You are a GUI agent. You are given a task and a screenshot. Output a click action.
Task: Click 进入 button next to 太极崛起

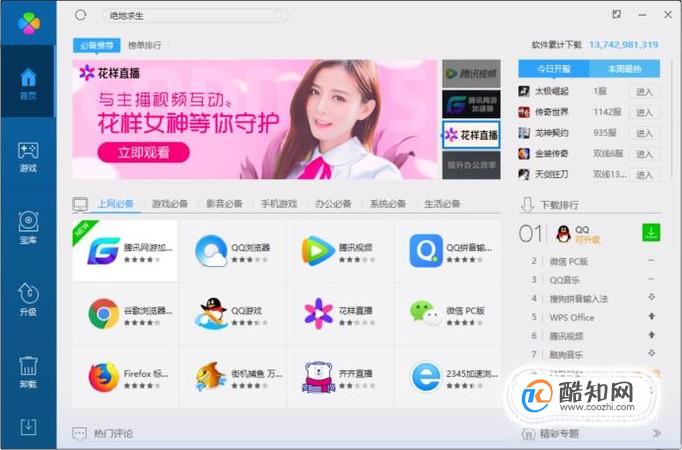[x=644, y=91]
